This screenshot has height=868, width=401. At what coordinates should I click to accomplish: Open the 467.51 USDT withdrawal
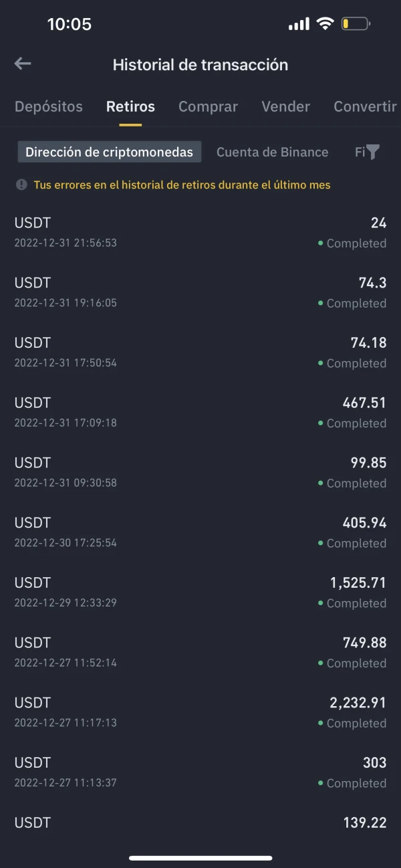click(200, 412)
